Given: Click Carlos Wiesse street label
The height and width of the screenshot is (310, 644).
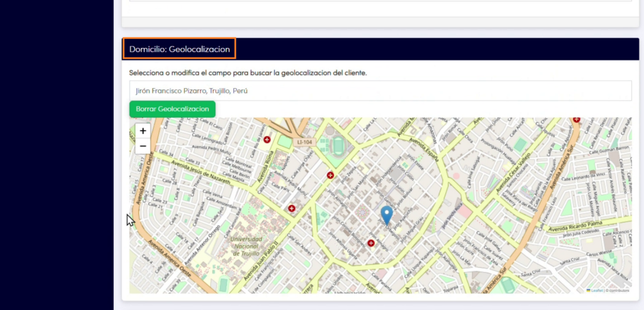Looking at the screenshot, I should [x=599, y=253].
